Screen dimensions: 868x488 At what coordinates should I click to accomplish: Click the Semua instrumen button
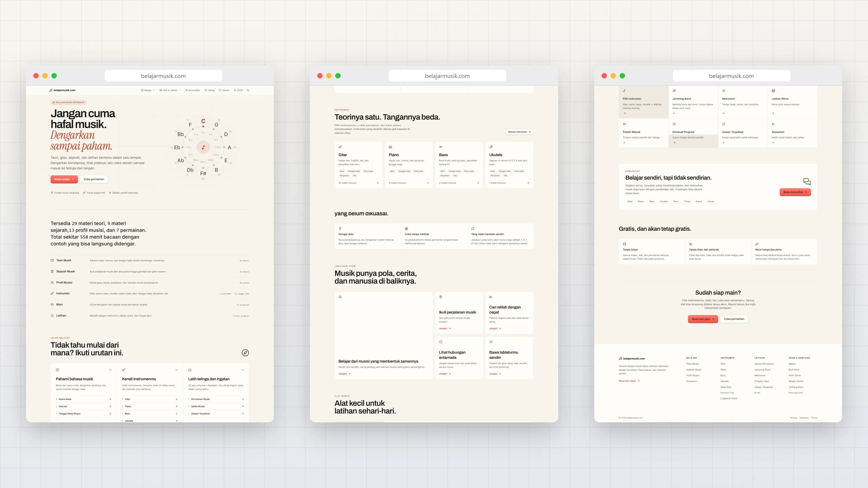(519, 132)
